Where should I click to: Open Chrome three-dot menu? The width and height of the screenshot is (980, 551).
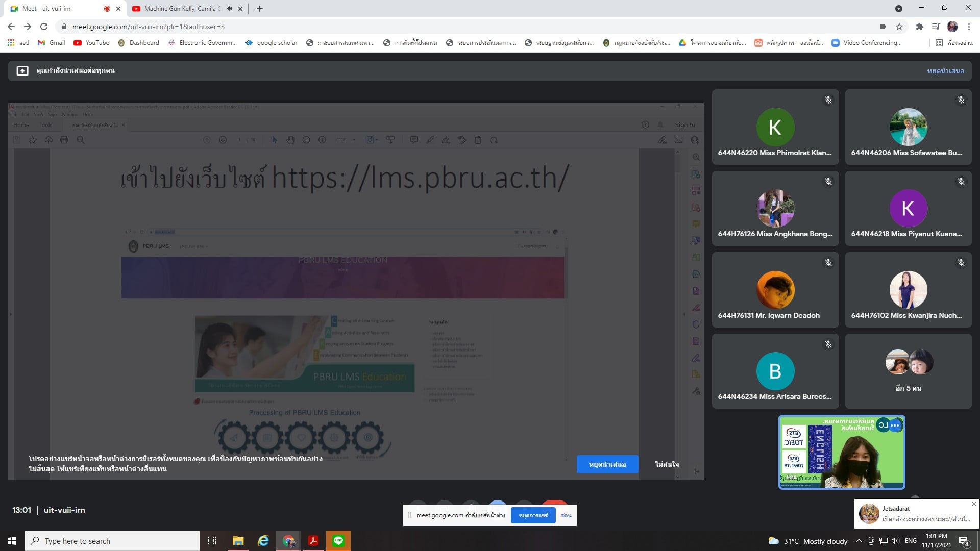[x=969, y=27]
